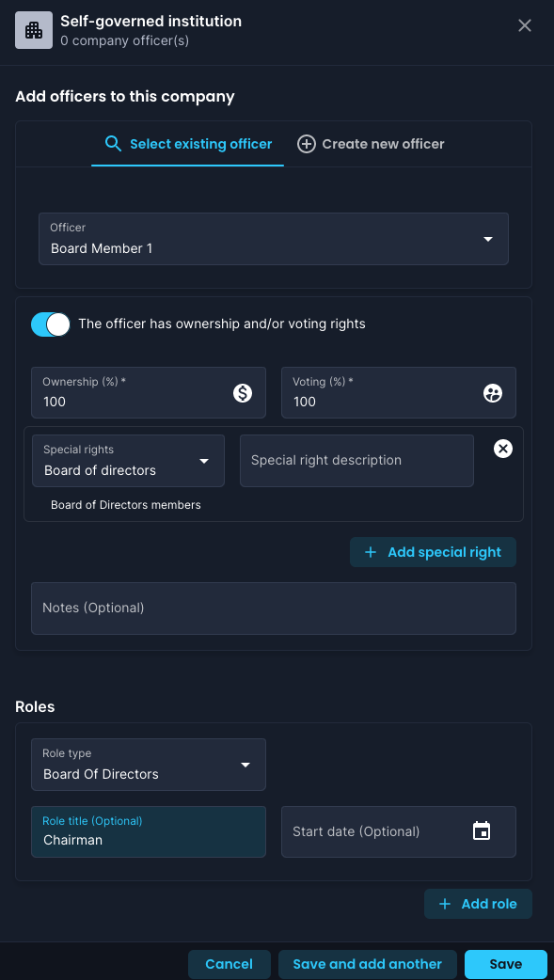The height and width of the screenshot is (980, 554).
Task: Click the company building icon in header
Action: point(34,30)
